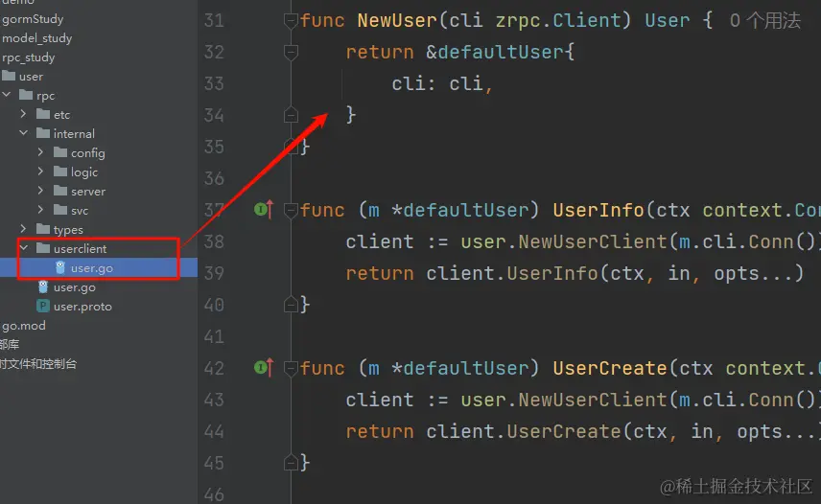Fold the UserCreate method at line 42

(x=292, y=369)
